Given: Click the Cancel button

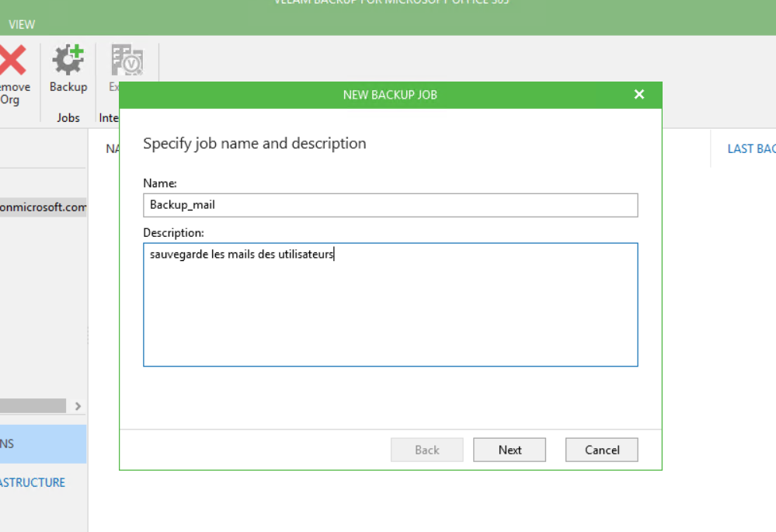Looking at the screenshot, I should (601, 450).
